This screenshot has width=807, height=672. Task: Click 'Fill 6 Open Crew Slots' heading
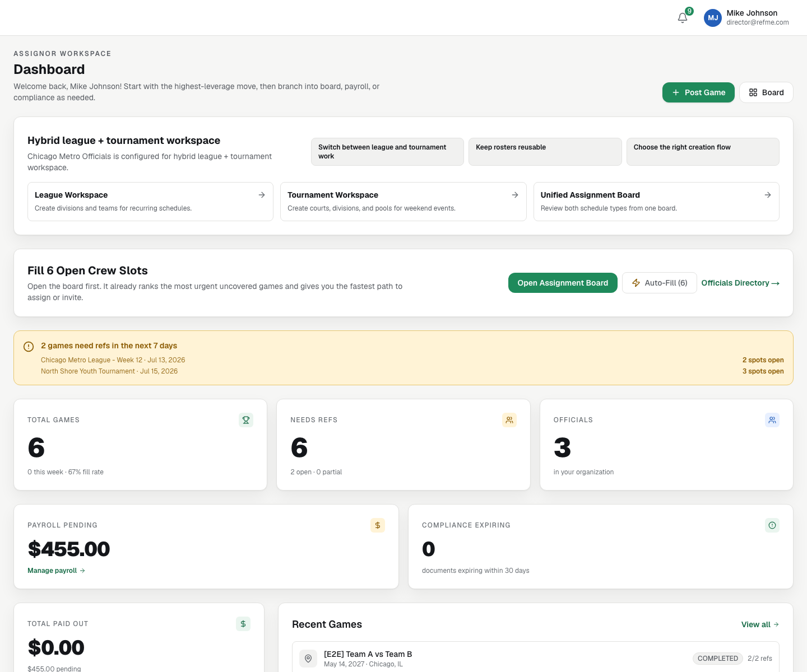[87, 270]
